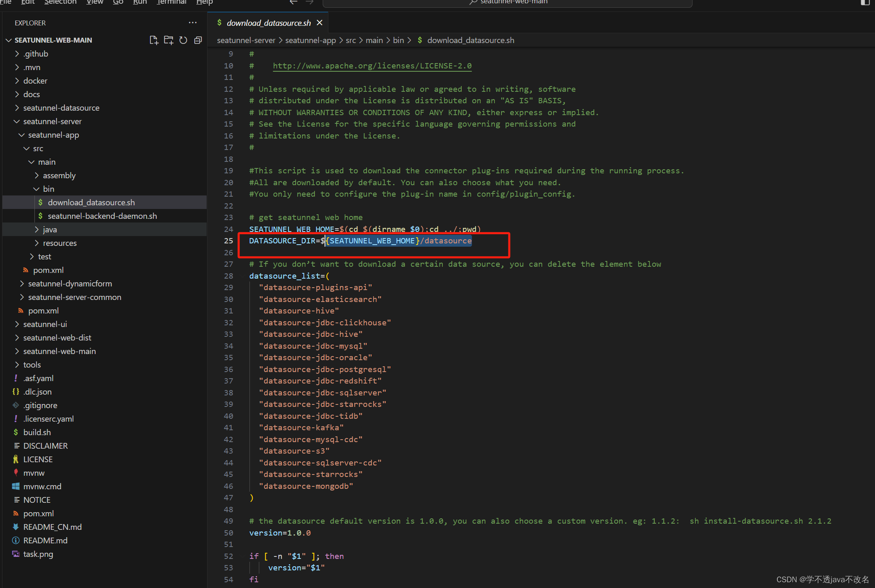This screenshot has width=875, height=588.
Task: Open the Run menu
Action: coord(140,2)
